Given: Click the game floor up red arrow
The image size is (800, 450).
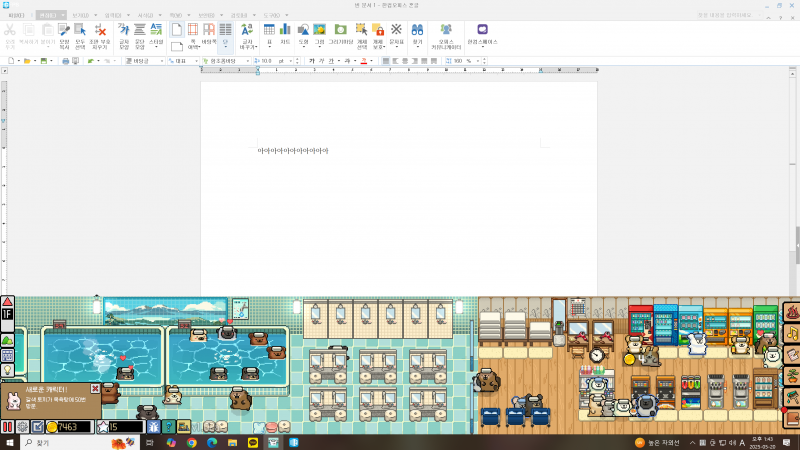Looking at the screenshot, I should click(x=7, y=302).
